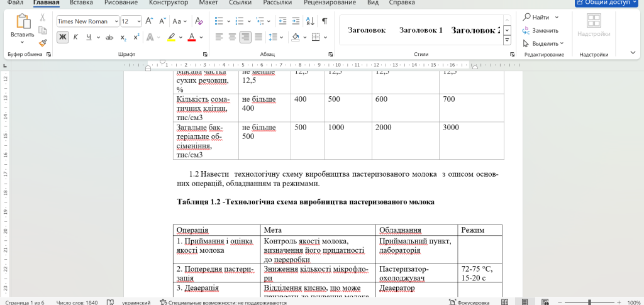The image size is (644, 305).
Task: Click table cell containing 72-75 °C
Action: point(480,273)
